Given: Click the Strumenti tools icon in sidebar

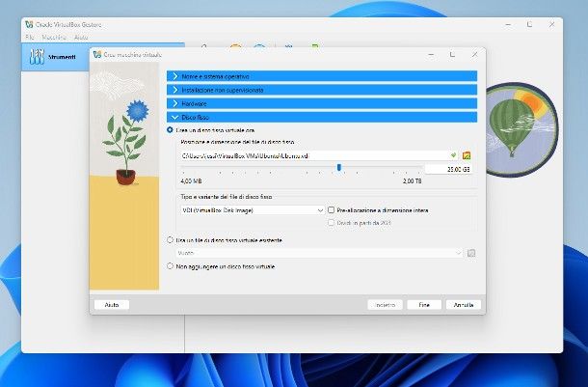Looking at the screenshot, I should coord(36,58).
